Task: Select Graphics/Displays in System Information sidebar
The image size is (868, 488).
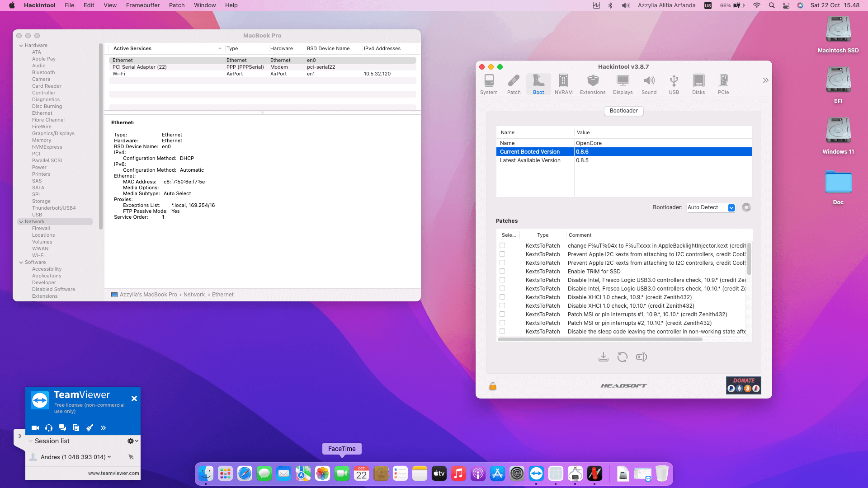Action: click(53, 134)
